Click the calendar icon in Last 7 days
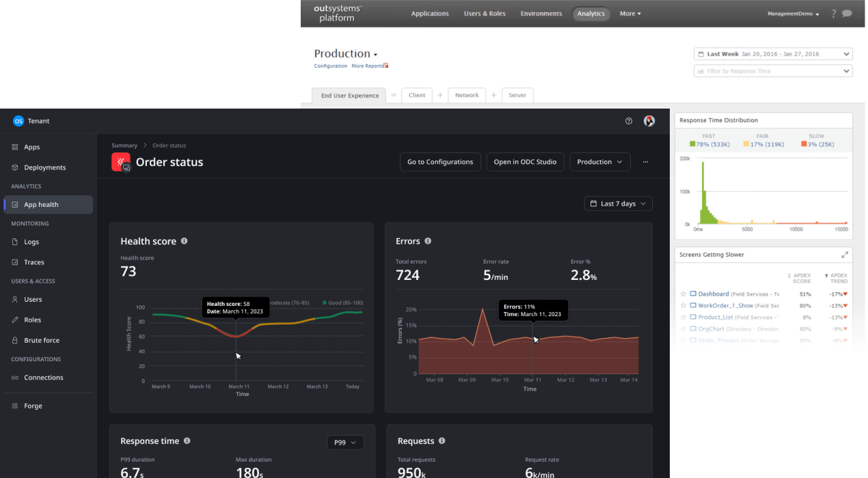 pos(593,203)
